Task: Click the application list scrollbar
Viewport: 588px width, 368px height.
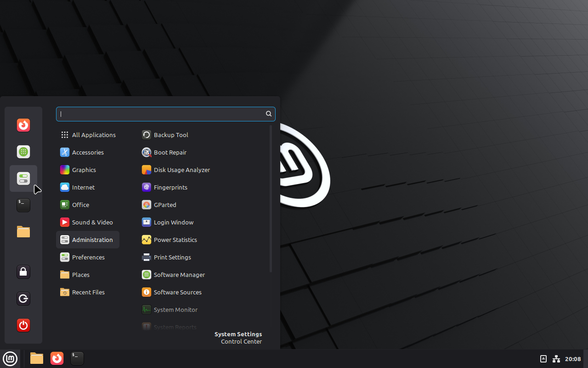Action: click(271, 198)
